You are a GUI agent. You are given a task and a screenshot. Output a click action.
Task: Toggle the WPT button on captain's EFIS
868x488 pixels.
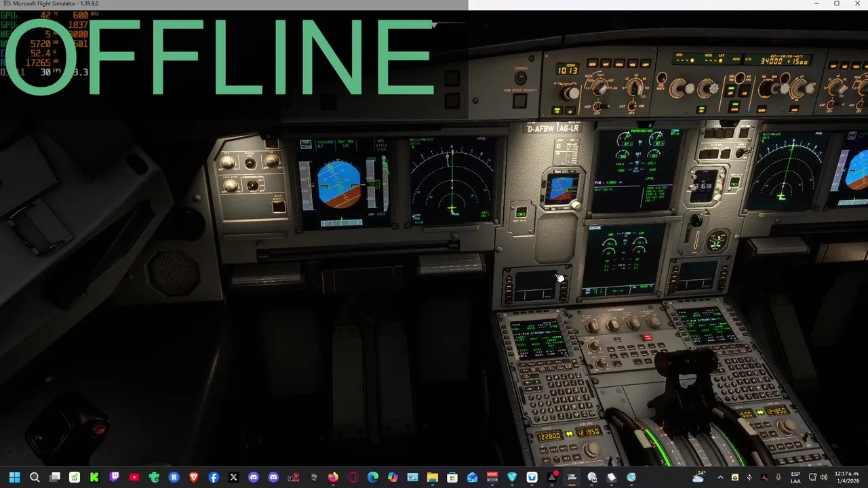606,63
